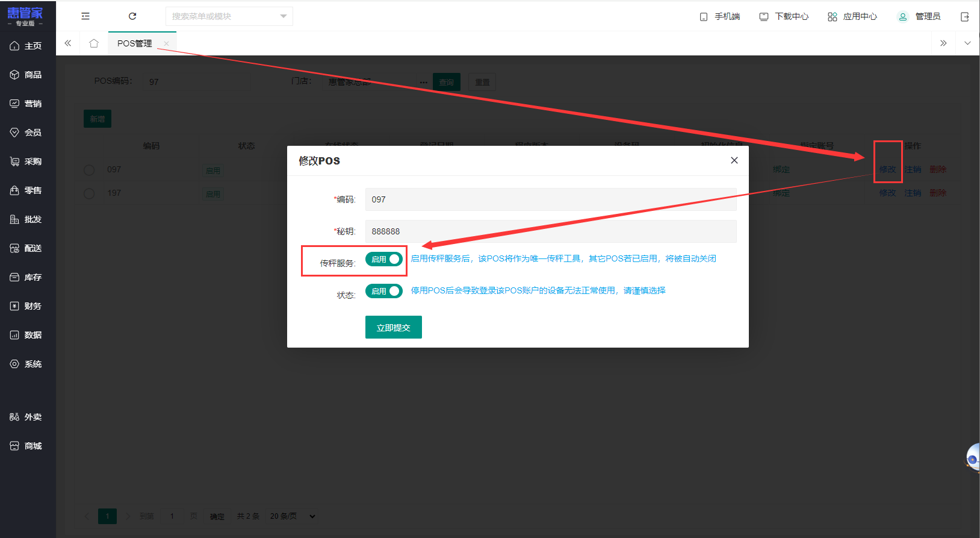Toggle the 状态 enable switch

coord(384,291)
